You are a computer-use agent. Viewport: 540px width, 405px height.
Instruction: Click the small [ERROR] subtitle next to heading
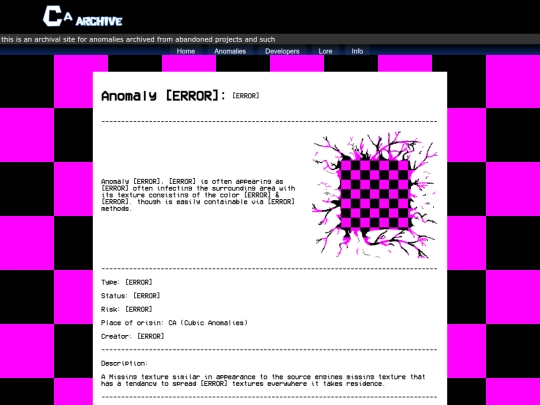point(246,95)
